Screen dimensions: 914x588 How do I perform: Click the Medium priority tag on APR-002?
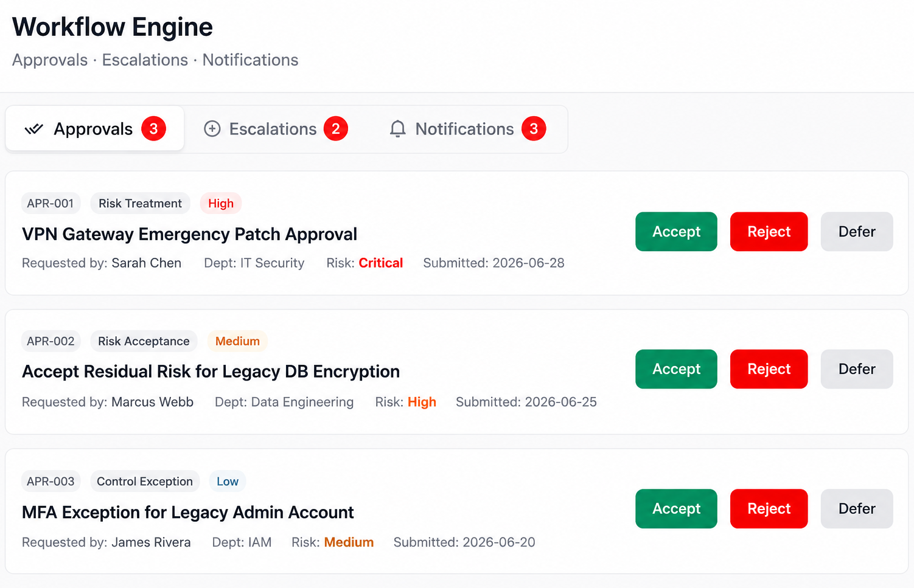click(237, 341)
